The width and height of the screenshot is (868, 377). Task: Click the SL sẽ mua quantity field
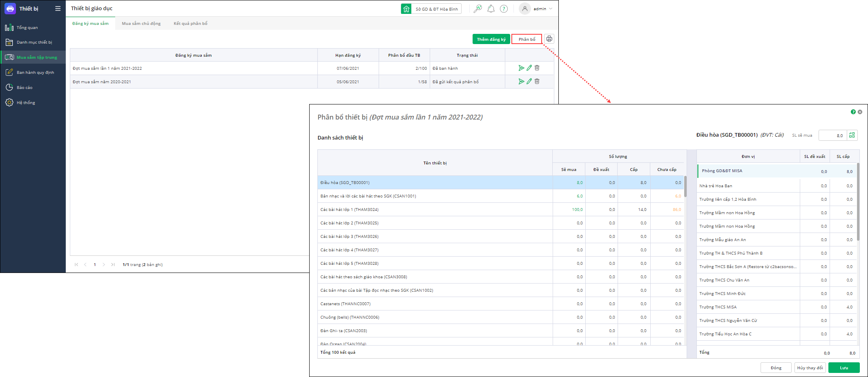[832, 135]
